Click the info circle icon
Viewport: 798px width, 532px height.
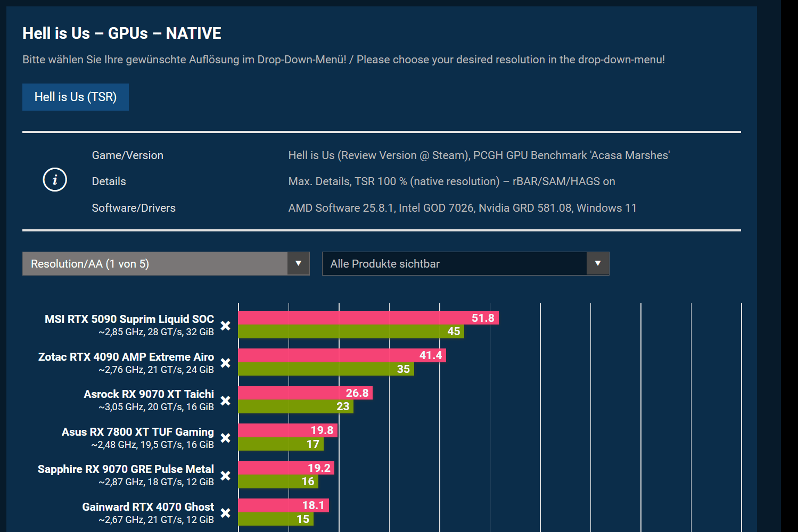[55, 180]
